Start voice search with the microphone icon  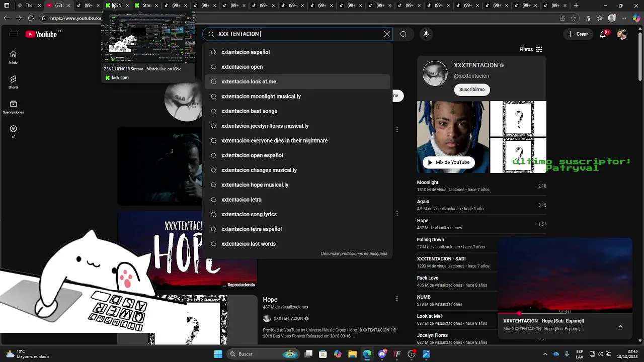click(x=426, y=34)
